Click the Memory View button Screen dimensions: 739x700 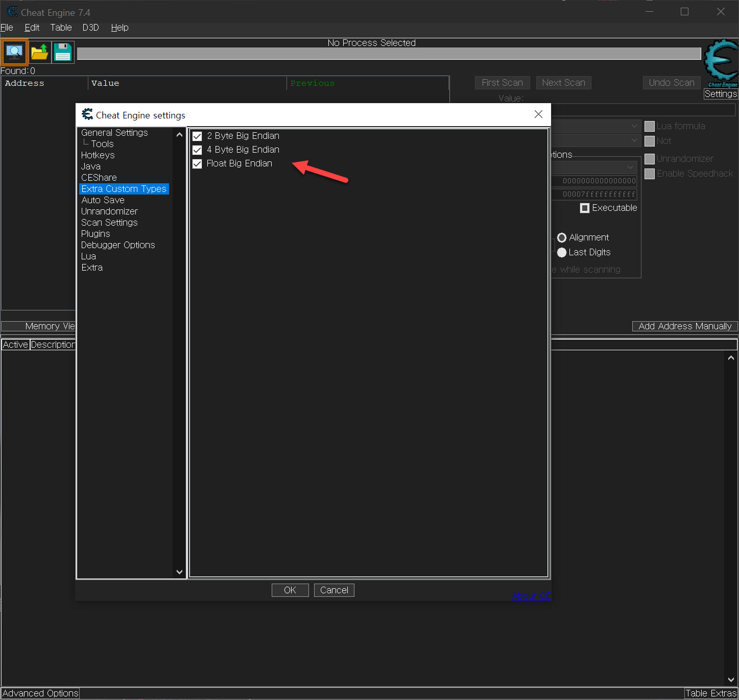[38, 326]
